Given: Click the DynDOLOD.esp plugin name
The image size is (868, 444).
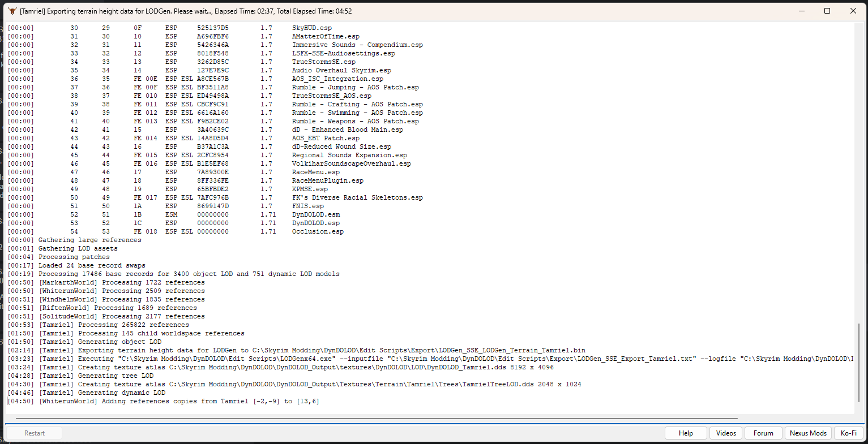Looking at the screenshot, I should [x=316, y=223].
